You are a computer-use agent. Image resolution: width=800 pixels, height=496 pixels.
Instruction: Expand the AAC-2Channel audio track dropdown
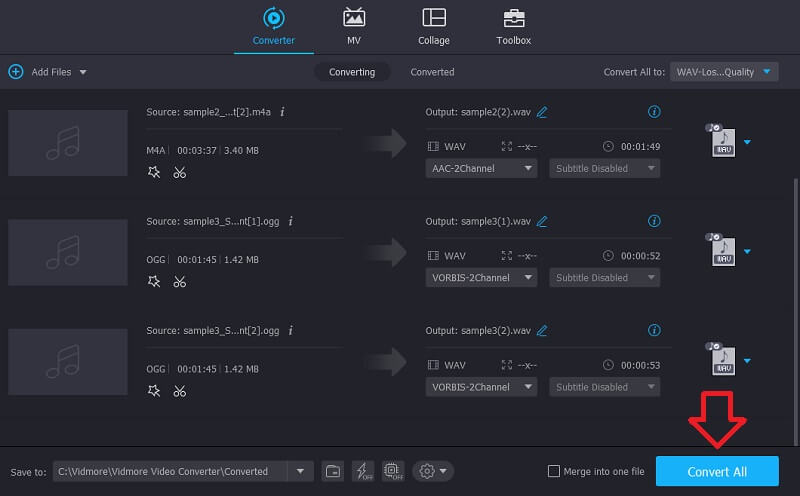click(482, 169)
